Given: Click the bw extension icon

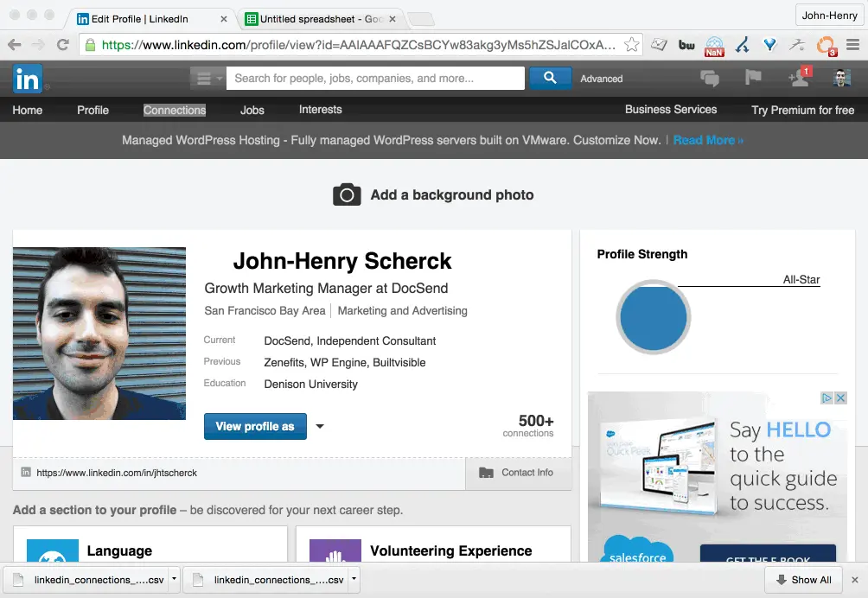Looking at the screenshot, I should point(686,45).
